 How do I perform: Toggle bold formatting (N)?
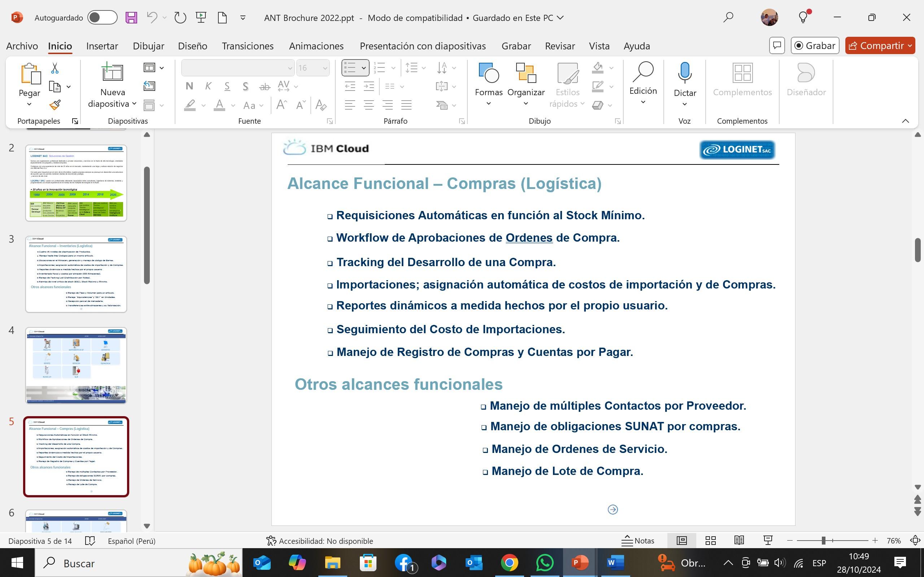coord(189,86)
